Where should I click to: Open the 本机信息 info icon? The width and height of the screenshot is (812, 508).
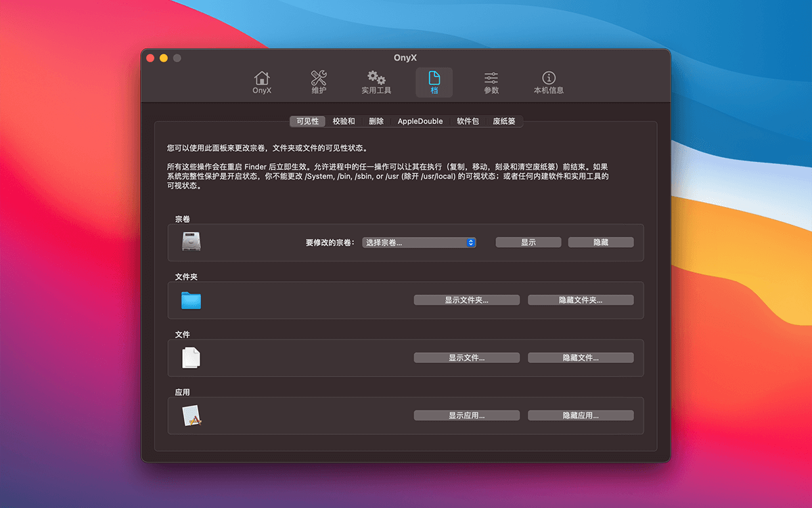[549, 83]
